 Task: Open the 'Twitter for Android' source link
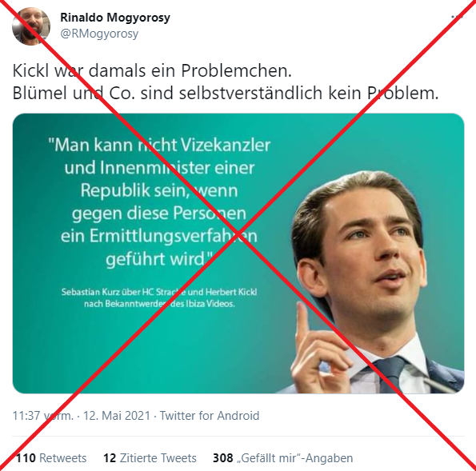210,416
